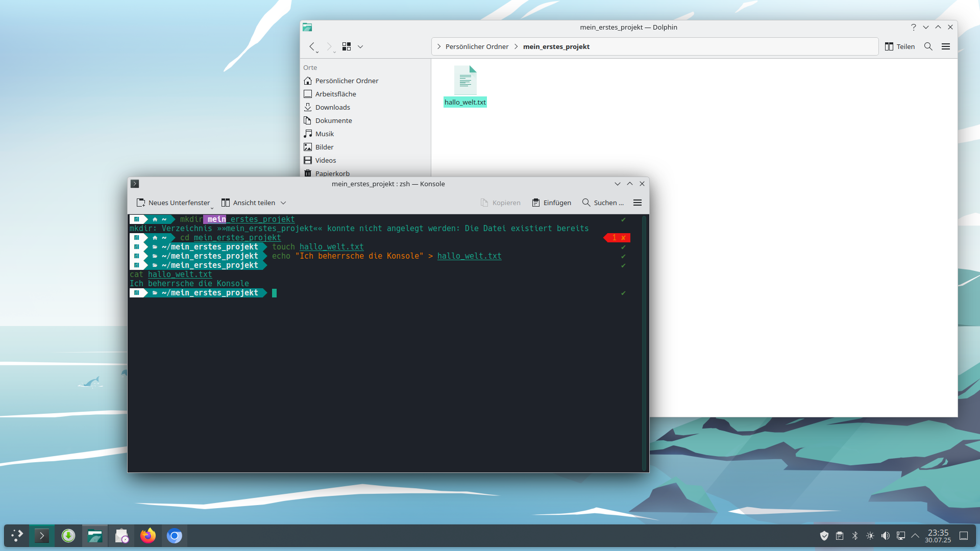Click Dolphin help question mark button

(914, 27)
